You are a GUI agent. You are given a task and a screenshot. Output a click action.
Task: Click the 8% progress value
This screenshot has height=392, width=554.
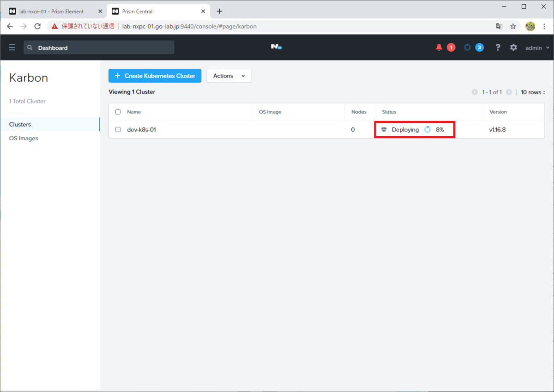click(x=440, y=130)
